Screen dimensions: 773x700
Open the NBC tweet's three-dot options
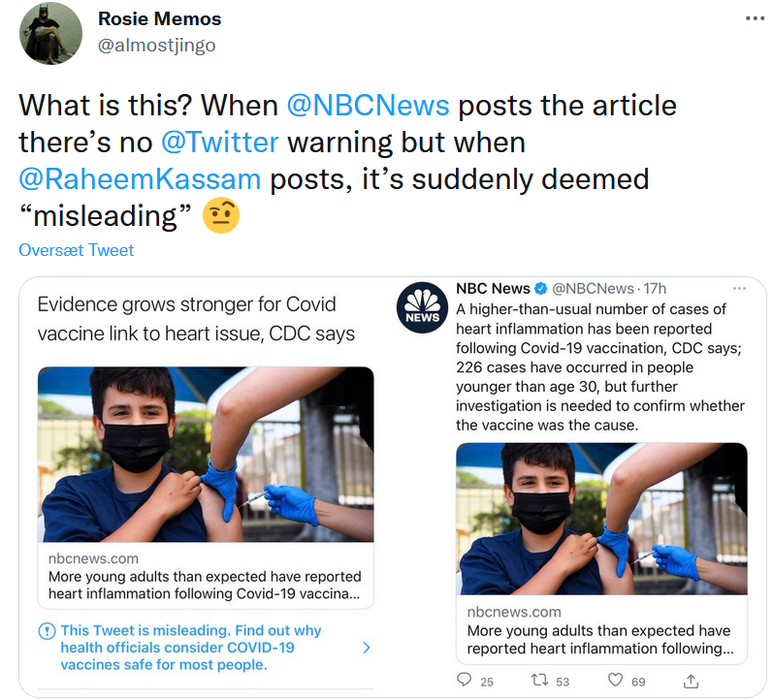740,289
